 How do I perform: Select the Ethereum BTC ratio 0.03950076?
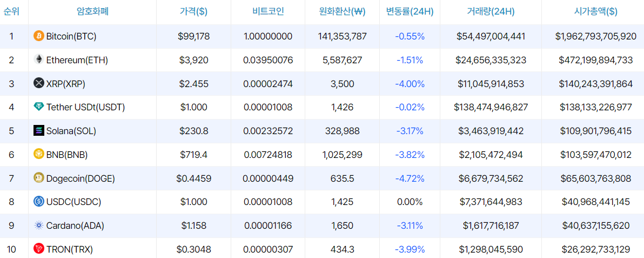268,60
